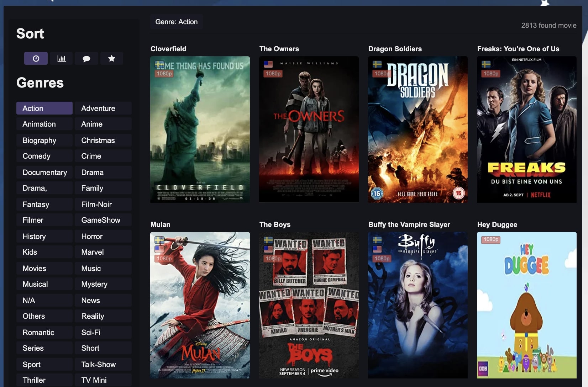This screenshot has width=588, height=387.
Task: Select the Marvel genre
Action: coord(103,252)
